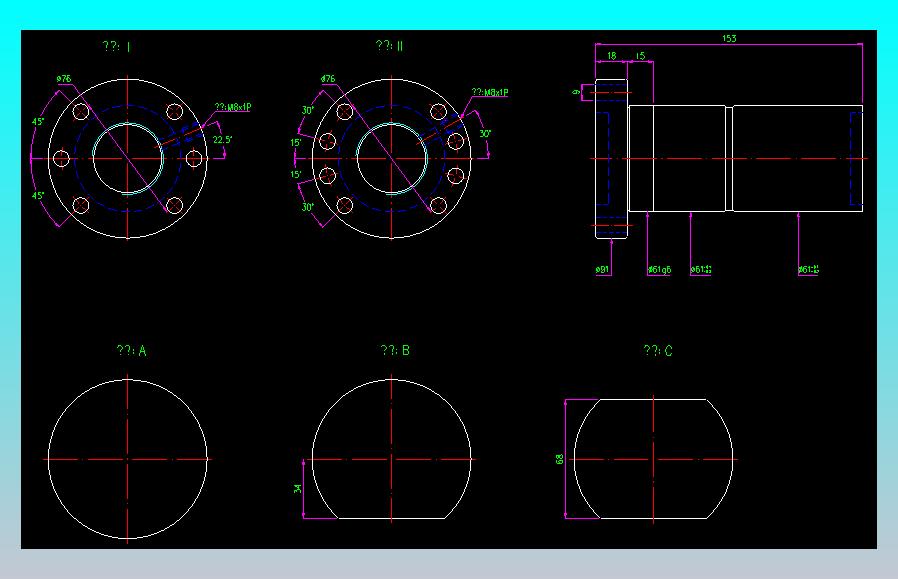898x579 pixels.
Task: Select the ø61g6 diameter label
Action: 659,269
